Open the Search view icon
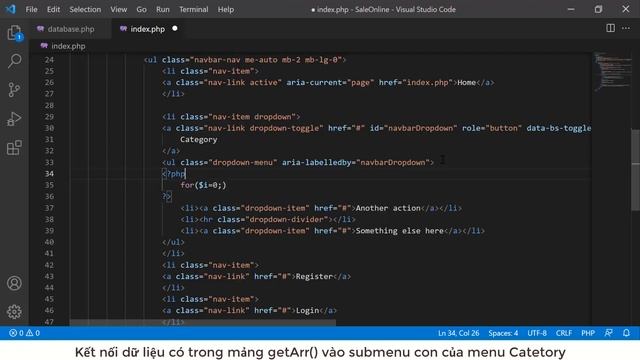The height and width of the screenshot is (360, 640). (14, 61)
